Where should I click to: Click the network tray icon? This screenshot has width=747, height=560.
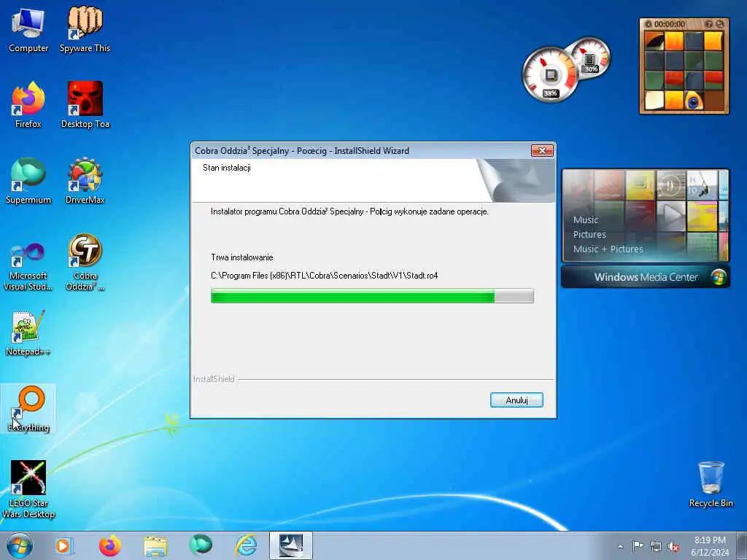656,546
